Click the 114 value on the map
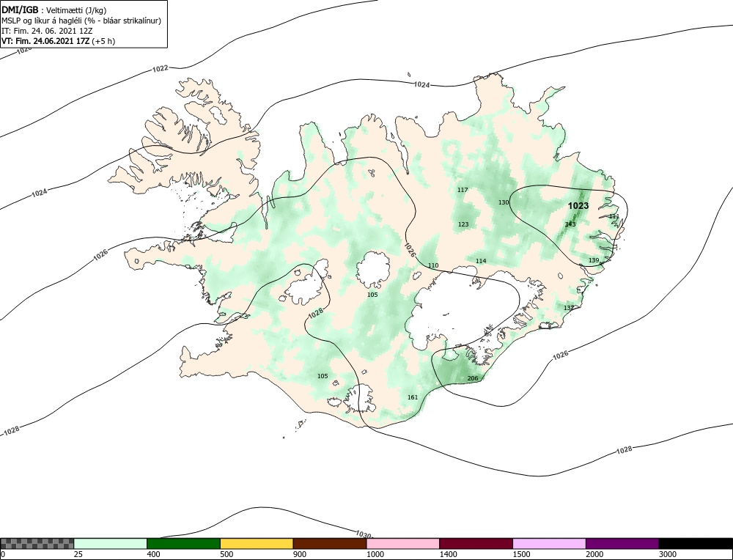The image size is (733, 560). [481, 261]
